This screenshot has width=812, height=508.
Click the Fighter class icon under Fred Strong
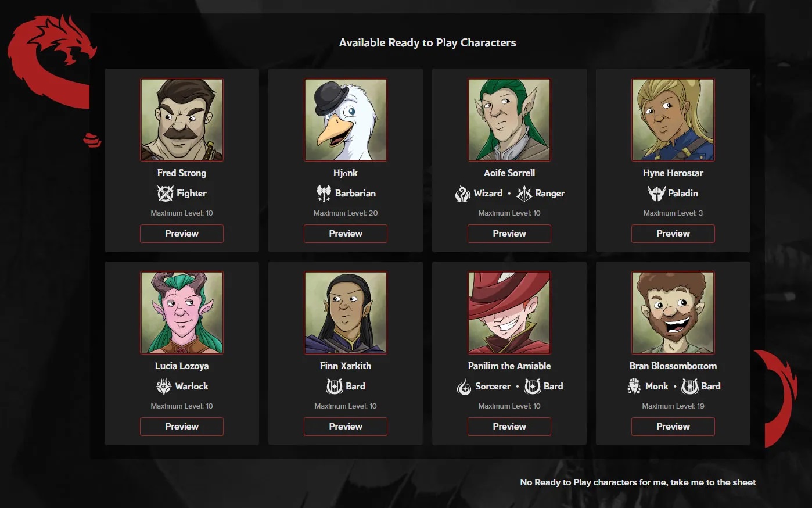(x=166, y=193)
